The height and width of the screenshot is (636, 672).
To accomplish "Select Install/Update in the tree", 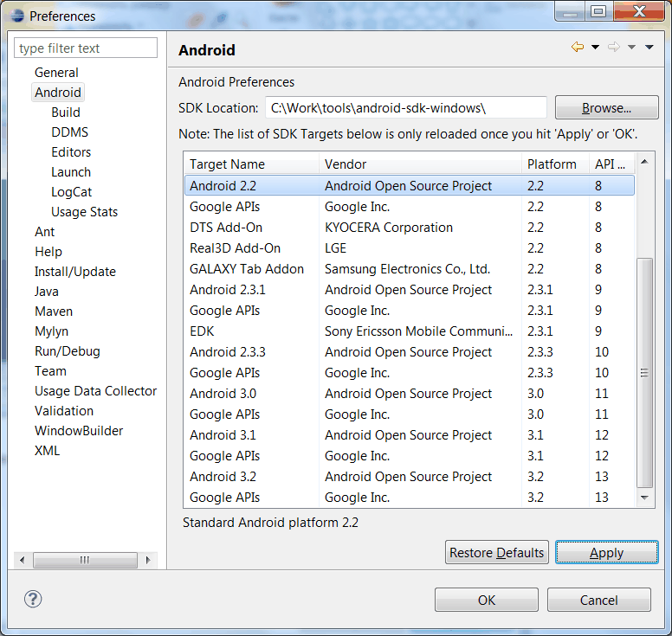I will point(75,272).
